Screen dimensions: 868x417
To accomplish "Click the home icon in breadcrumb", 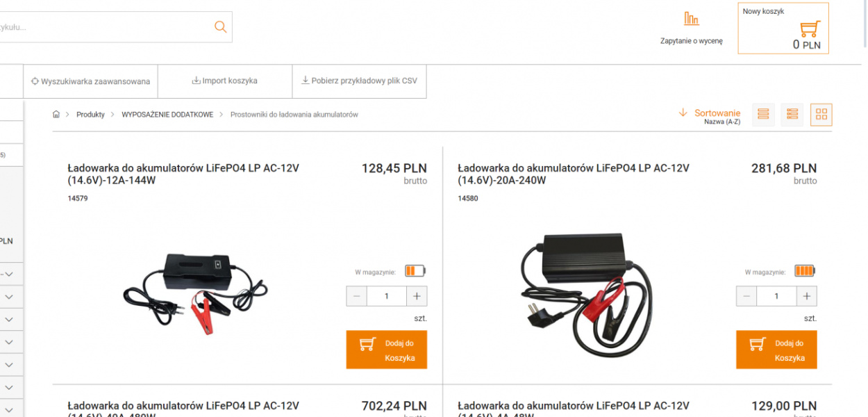I will click(56, 114).
